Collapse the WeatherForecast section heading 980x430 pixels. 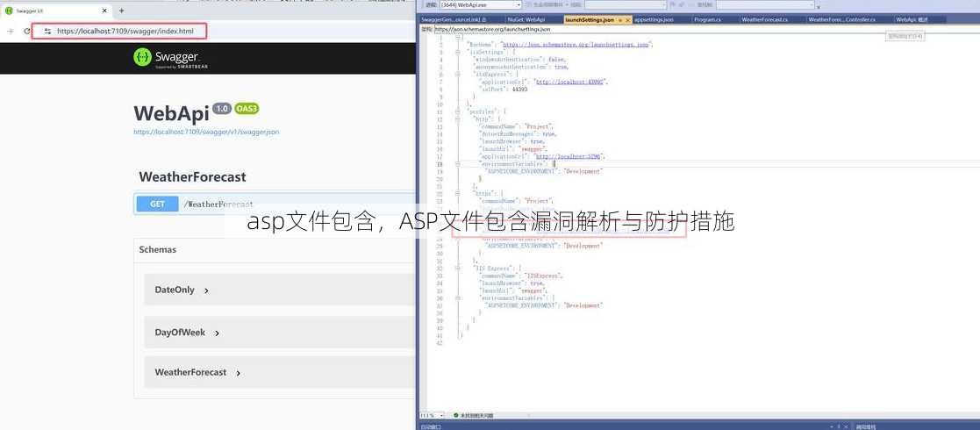tap(192, 177)
